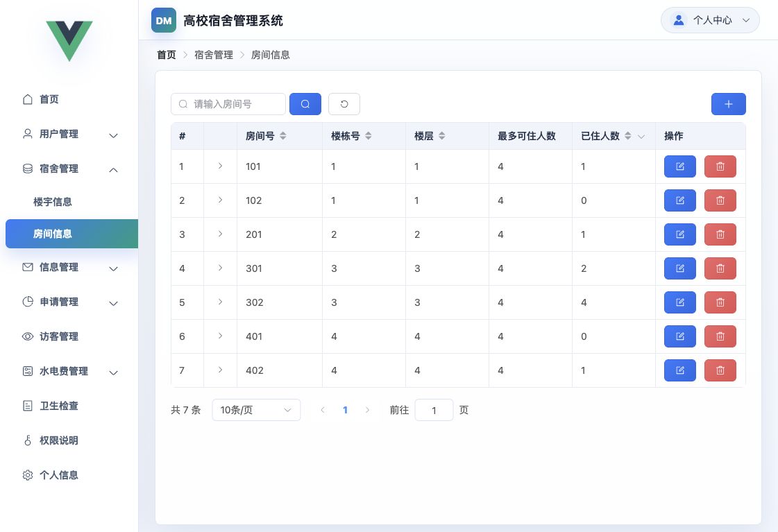Focus the 请输入房间号 search field
Image resolution: width=778 pixels, height=532 pixels.
pyautogui.click(x=228, y=104)
